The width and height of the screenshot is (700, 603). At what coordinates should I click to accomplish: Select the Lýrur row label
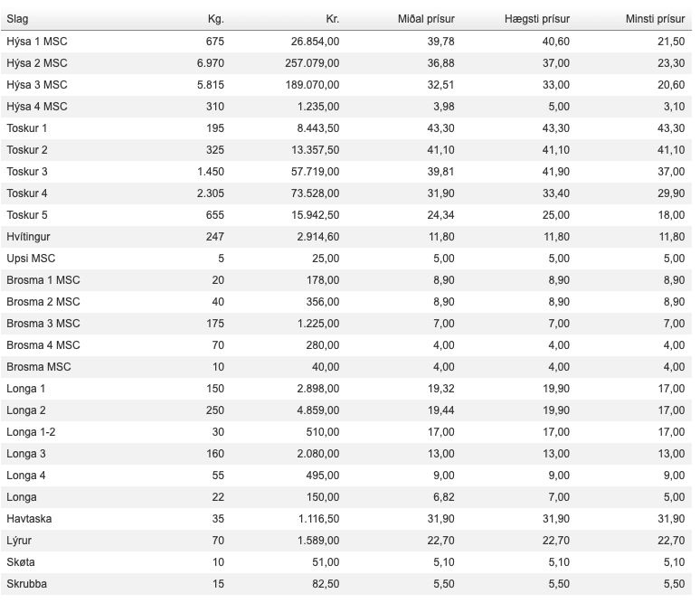(19, 541)
